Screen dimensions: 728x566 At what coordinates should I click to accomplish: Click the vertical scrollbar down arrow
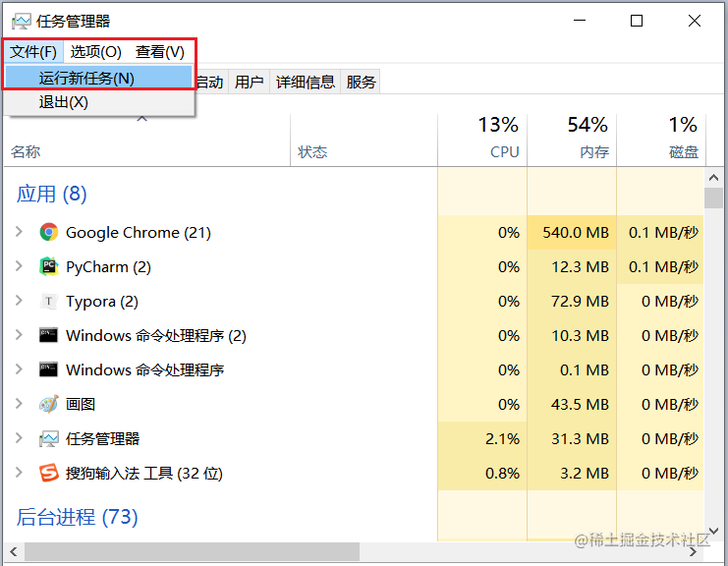pos(713,531)
